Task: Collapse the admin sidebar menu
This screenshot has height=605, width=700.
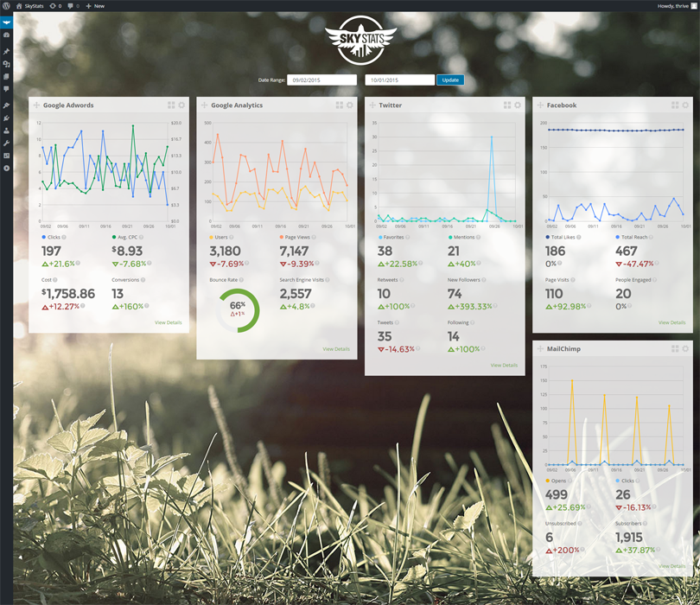Action: click(6, 169)
